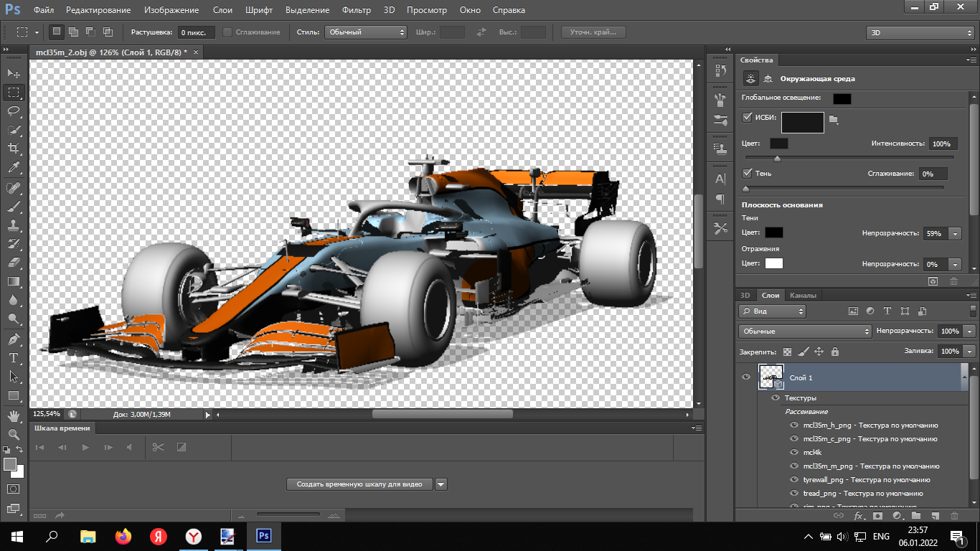Select the Zoom tool
980x551 pixels.
14,434
